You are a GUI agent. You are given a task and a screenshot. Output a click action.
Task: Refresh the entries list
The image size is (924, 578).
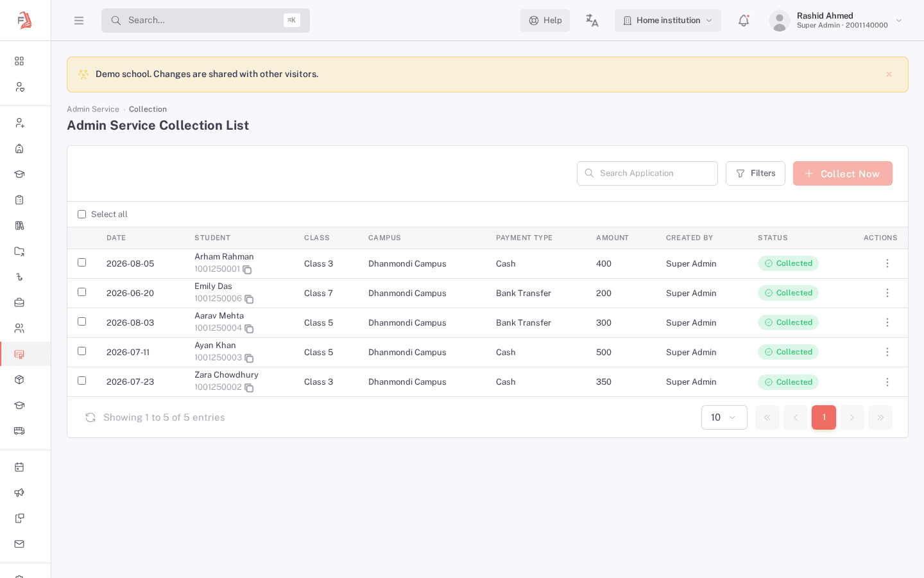click(x=90, y=417)
